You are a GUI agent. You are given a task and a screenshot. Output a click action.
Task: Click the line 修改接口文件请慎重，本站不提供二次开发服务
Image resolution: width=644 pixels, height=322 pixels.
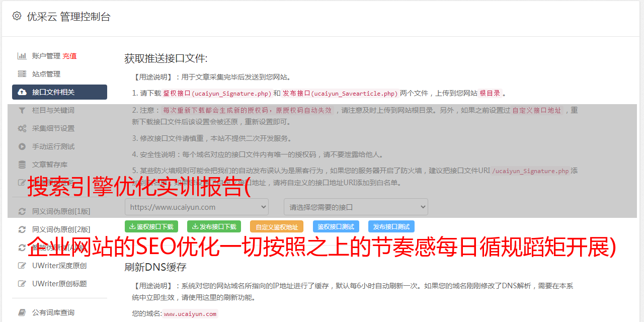pyautogui.click(x=212, y=138)
